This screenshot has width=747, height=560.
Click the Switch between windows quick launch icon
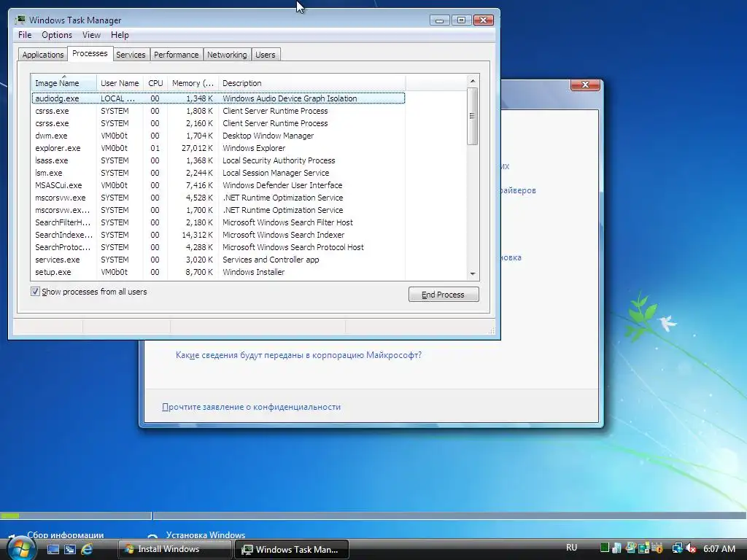tap(70, 549)
